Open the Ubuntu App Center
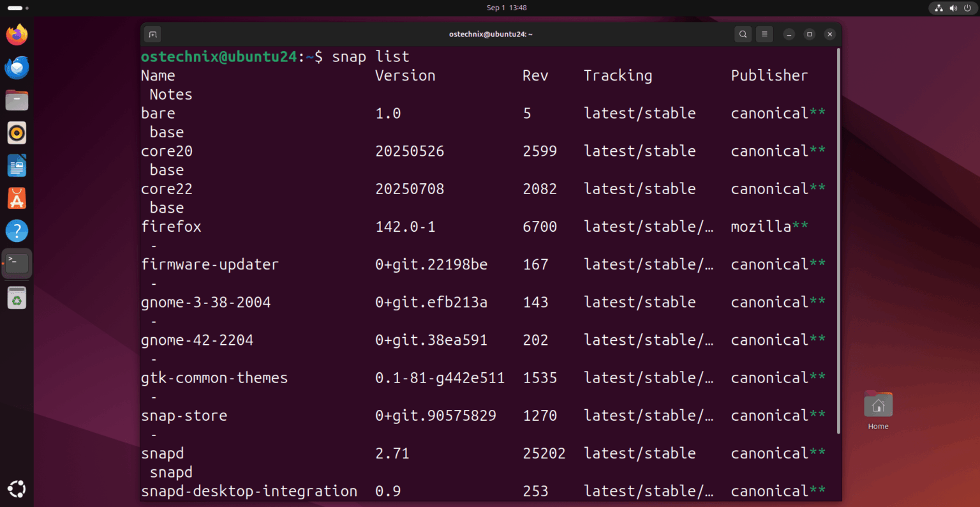 click(x=17, y=198)
